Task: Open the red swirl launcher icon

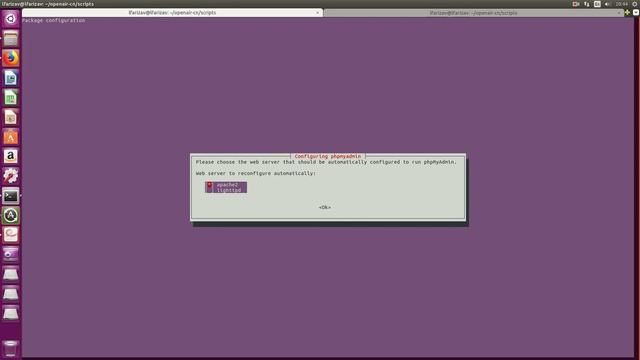Action: pyautogui.click(x=11, y=235)
